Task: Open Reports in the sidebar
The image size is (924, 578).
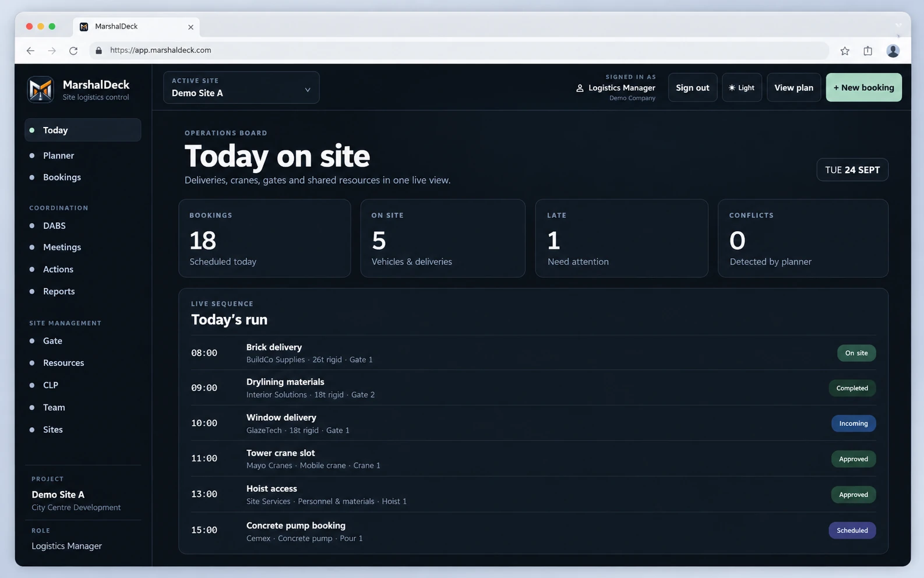Action: [59, 291]
